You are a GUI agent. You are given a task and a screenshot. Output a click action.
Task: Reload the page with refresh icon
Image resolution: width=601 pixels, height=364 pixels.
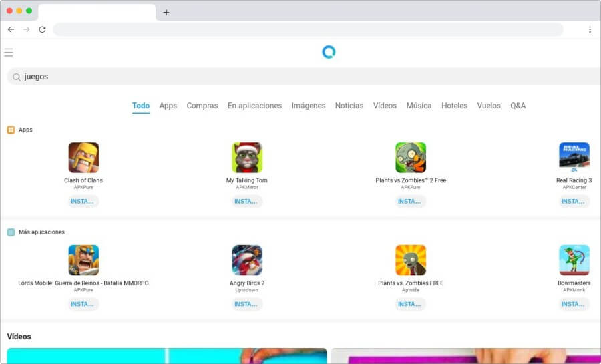[x=42, y=29]
